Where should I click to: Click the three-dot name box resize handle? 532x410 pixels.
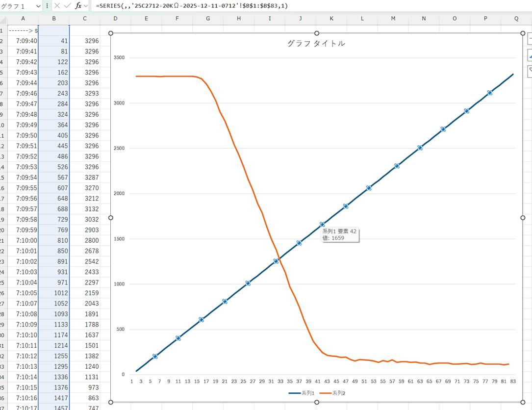click(x=47, y=6)
